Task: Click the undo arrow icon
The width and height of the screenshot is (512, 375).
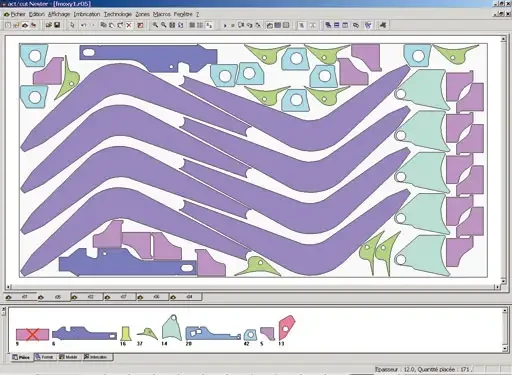Action: (x=84, y=25)
